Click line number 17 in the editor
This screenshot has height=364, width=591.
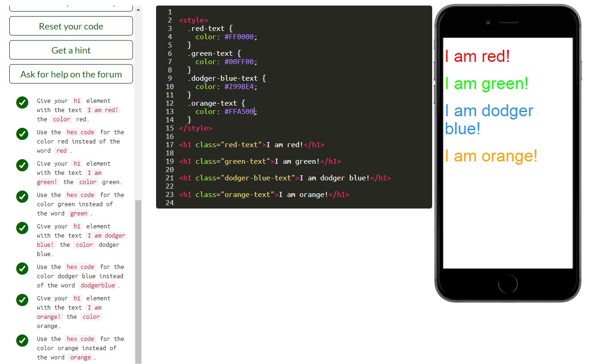point(169,144)
